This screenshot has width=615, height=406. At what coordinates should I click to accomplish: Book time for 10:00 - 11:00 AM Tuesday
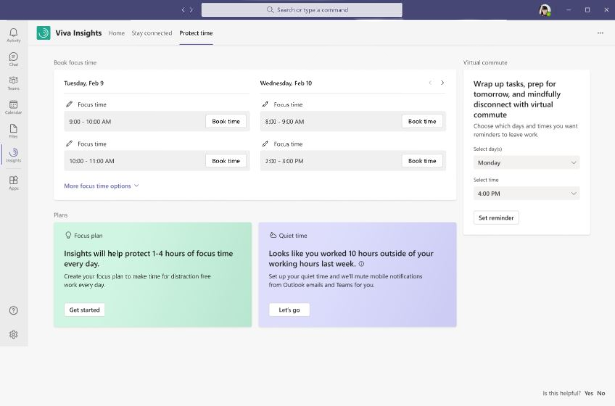tap(226, 161)
